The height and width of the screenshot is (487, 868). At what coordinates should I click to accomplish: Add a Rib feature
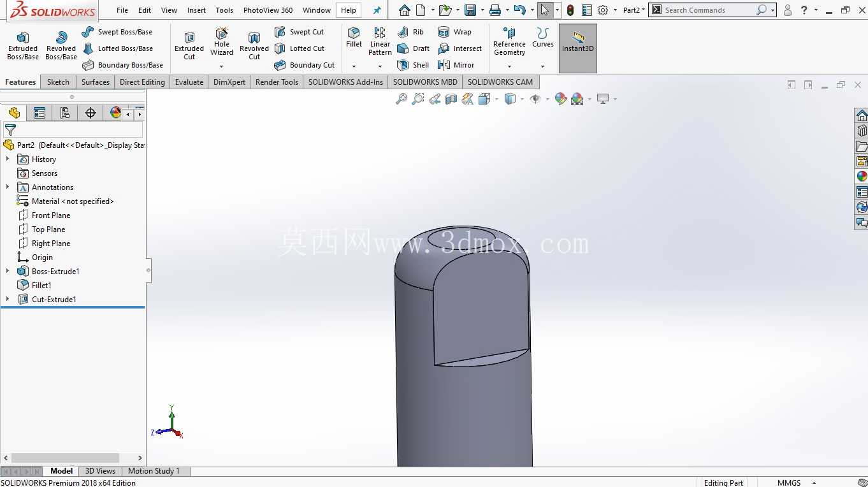coord(410,32)
